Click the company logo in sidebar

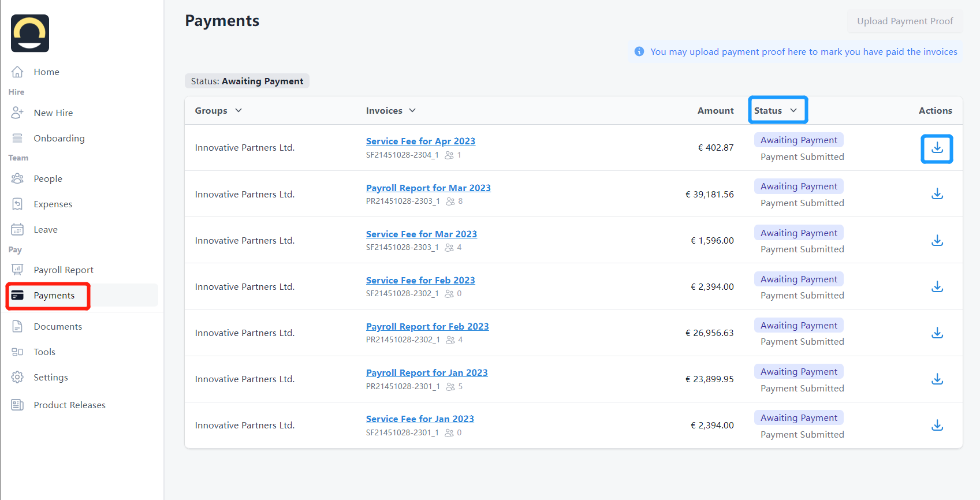click(x=30, y=33)
